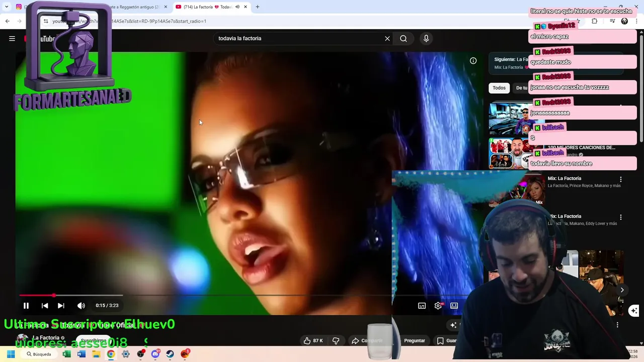This screenshot has height=362, width=644.
Task: Switch to the Instagram browser tab
Action: click(x=19, y=7)
